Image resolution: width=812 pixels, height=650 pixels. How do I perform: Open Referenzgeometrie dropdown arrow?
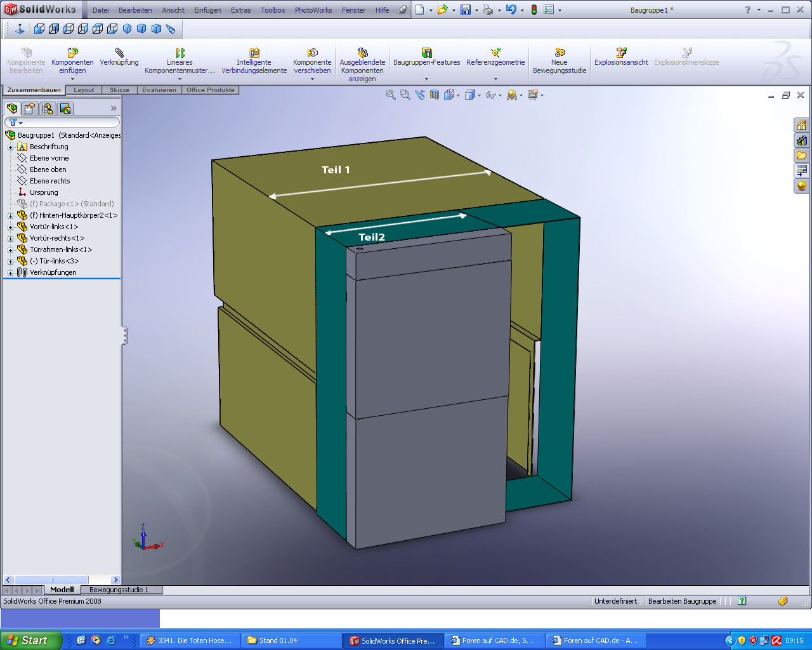pyautogui.click(x=495, y=79)
